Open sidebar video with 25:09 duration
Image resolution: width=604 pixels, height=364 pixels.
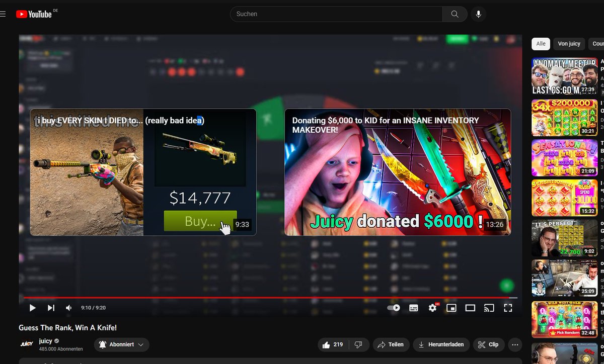click(565, 278)
